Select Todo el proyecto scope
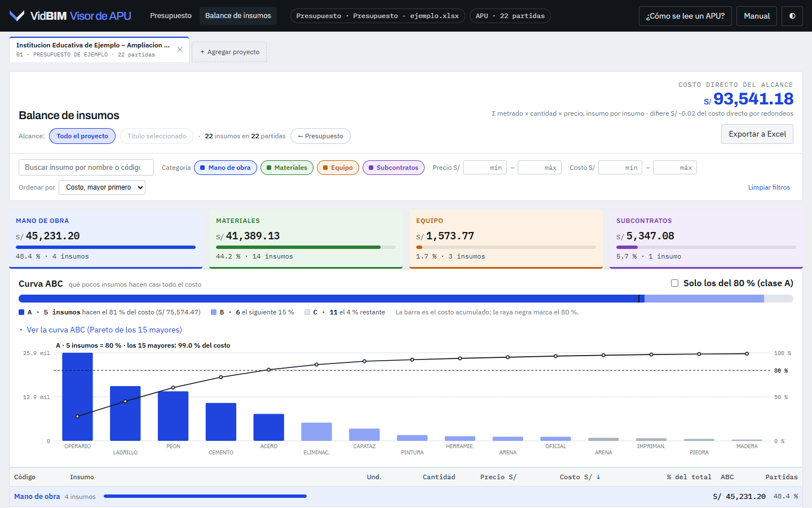812x508 pixels. [x=82, y=136]
